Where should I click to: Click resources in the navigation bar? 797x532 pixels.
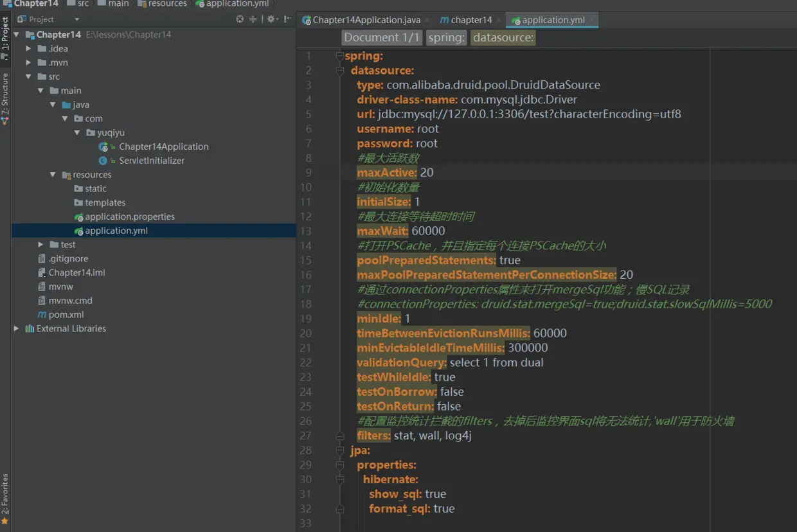click(x=167, y=4)
